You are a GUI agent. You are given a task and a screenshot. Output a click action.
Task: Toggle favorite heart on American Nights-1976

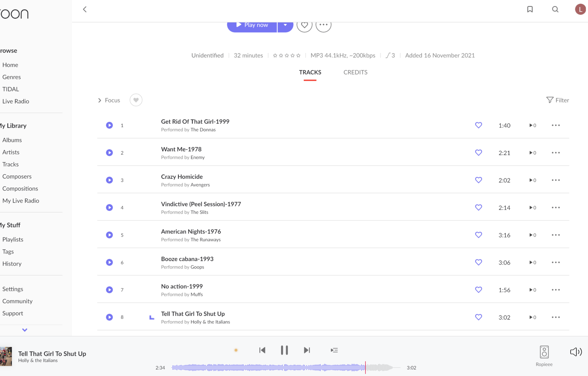click(478, 235)
